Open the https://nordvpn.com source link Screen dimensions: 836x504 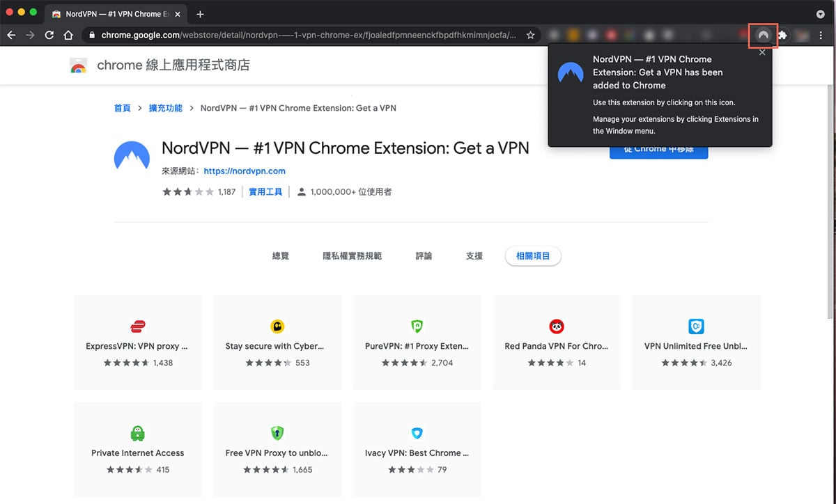coord(245,171)
